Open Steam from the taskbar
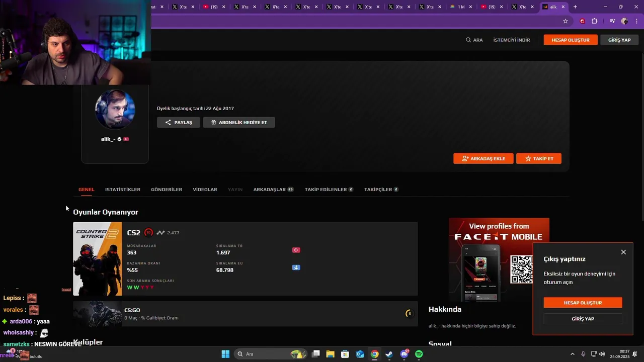The height and width of the screenshot is (362, 644). pos(389,354)
